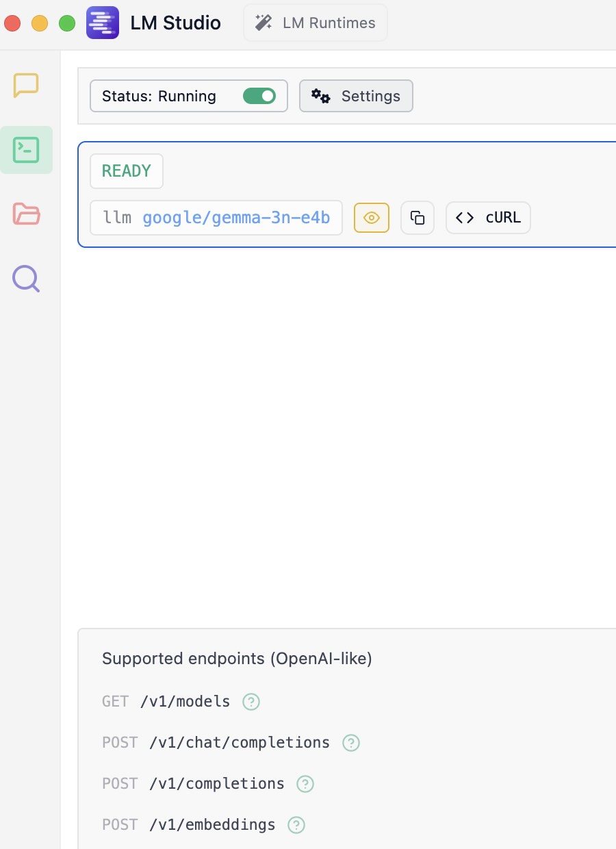Click the LM Studio logo
This screenshot has width=616, height=849.
[102, 22]
